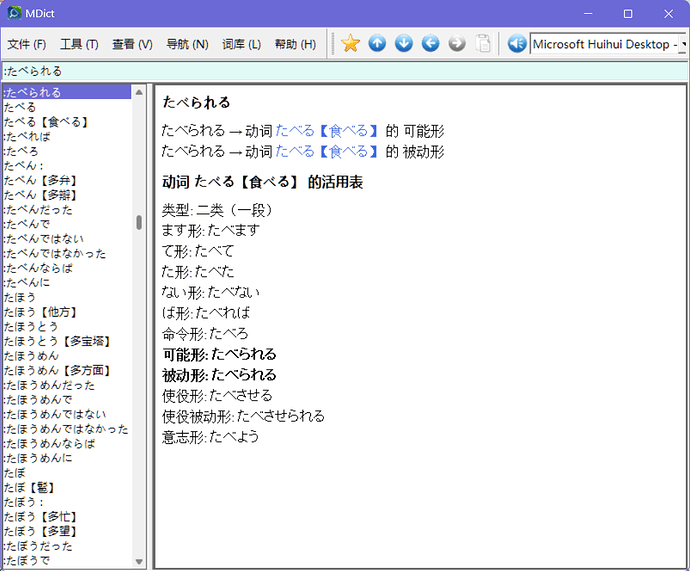The height and width of the screenshot is (571, 690).
Task: Click the search input field containing :たべられる
Action: click(x=345, y=71)
